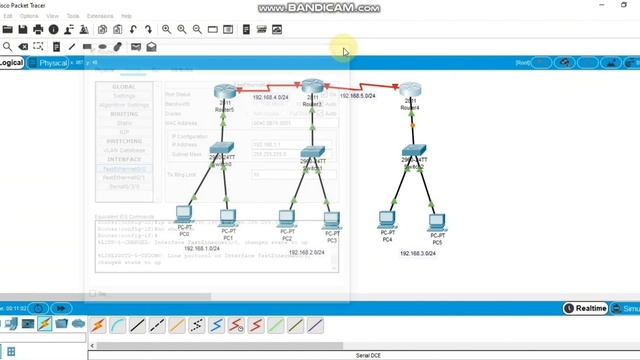
Task: Select the Place Note tool
Action: [x=56, y=47]
